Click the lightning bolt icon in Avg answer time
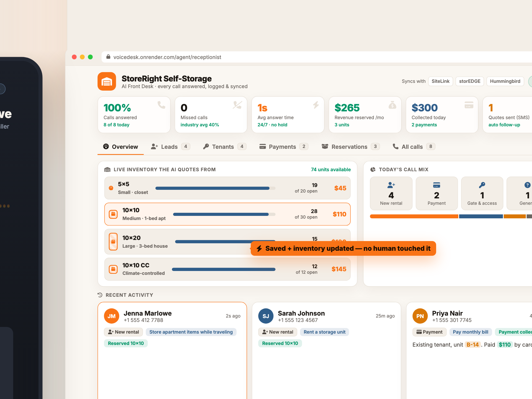The image size is (532, 399). (316, 105)
